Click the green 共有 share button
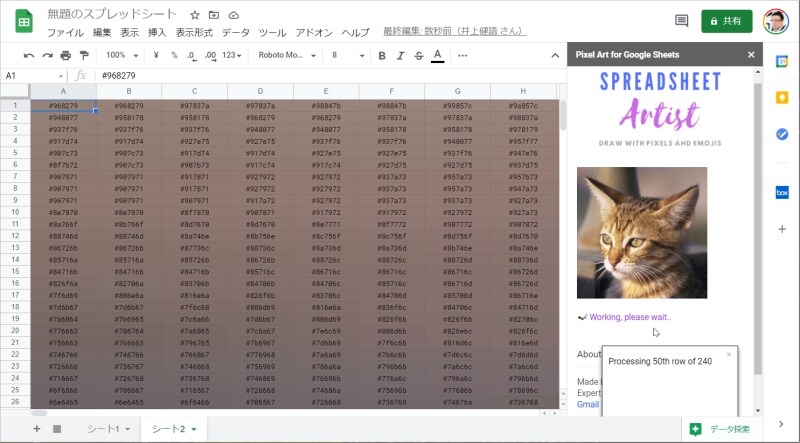Viewport: 800px width, 443px height. [727, 21]
